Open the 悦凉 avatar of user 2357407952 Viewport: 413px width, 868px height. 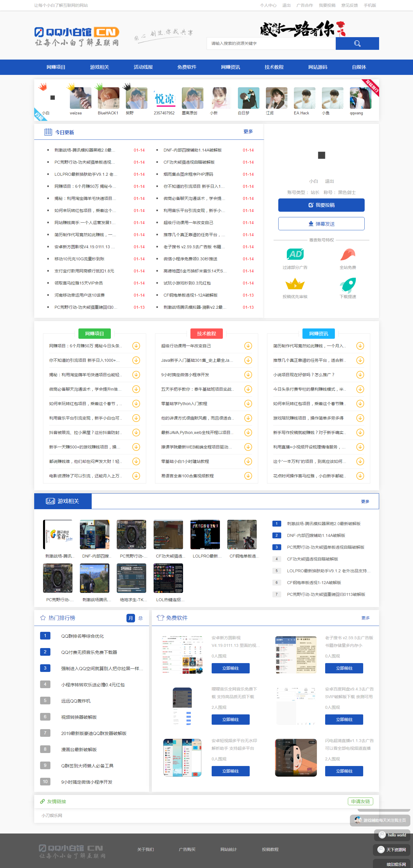164,98
